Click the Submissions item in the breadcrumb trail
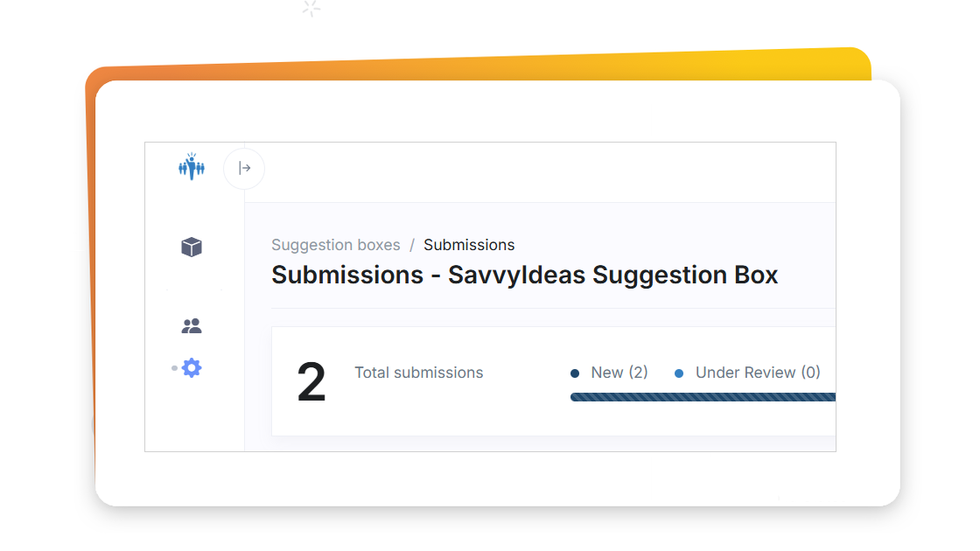 click(x=469, y=245)
